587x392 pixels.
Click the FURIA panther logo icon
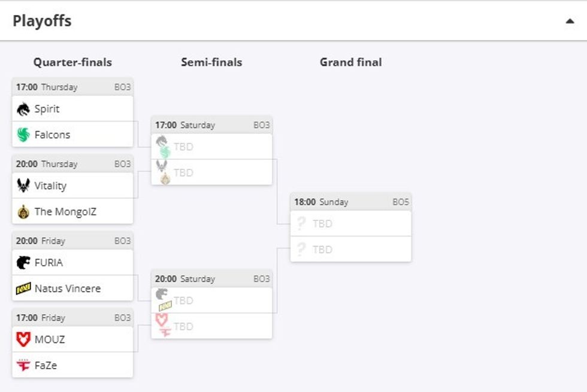click(x=23, y=262)
